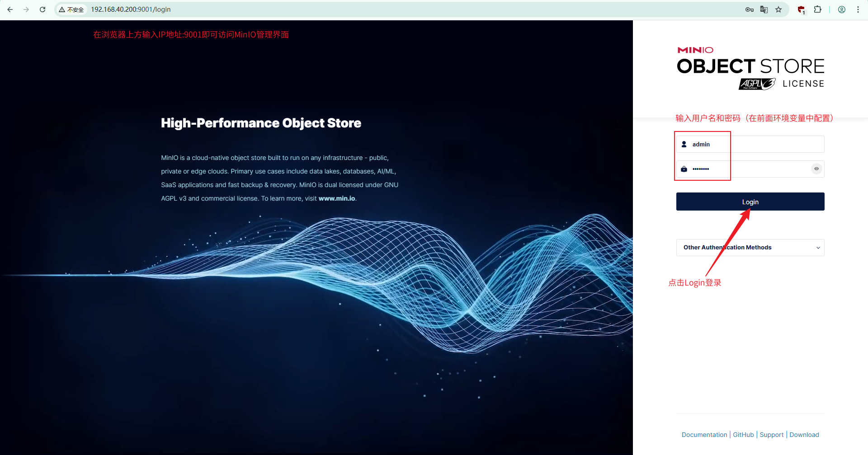Open the GitHub link
The height and width of the screenshot is (455, 868).
743,435
